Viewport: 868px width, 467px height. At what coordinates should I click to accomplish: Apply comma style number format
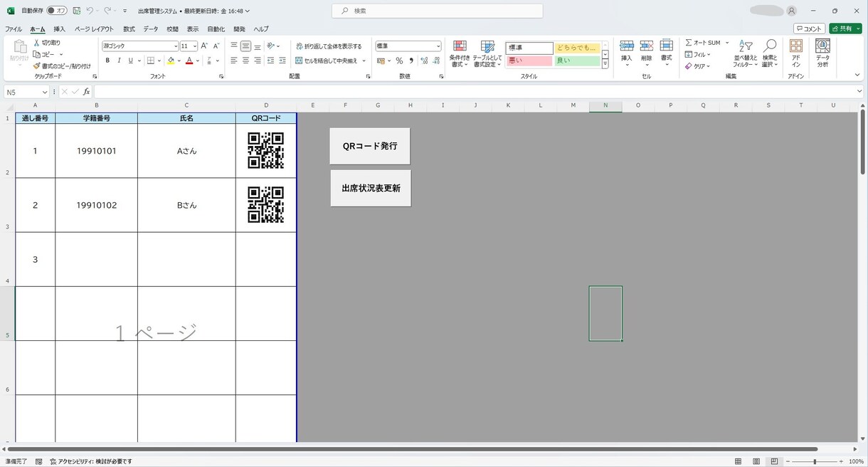pyautogui.click(x=411, y=61)
